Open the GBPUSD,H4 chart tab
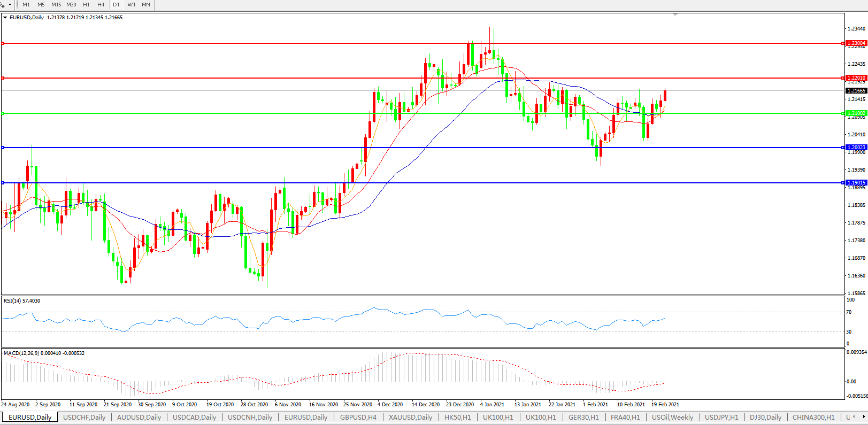This screenshot has height=425, width=868. [x=358, y=418]
